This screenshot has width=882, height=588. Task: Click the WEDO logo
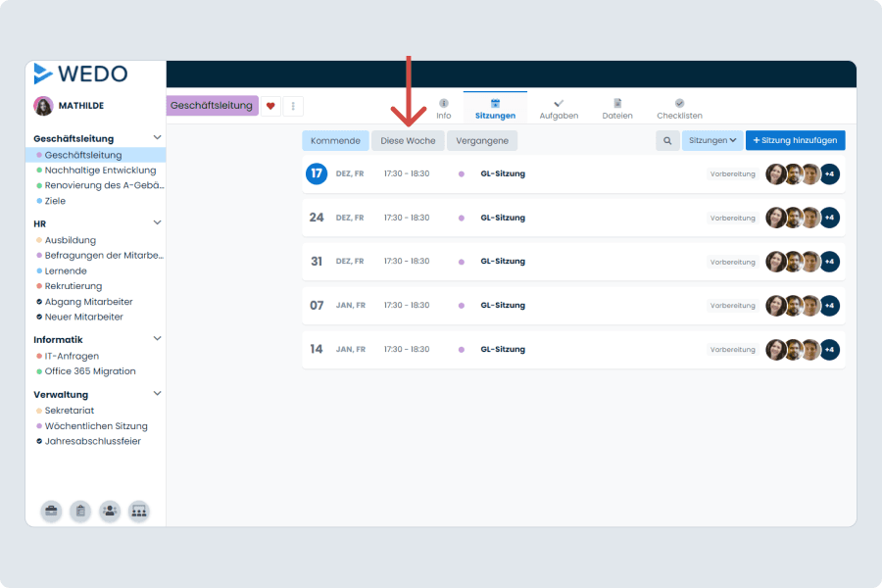tap(80, 73)
